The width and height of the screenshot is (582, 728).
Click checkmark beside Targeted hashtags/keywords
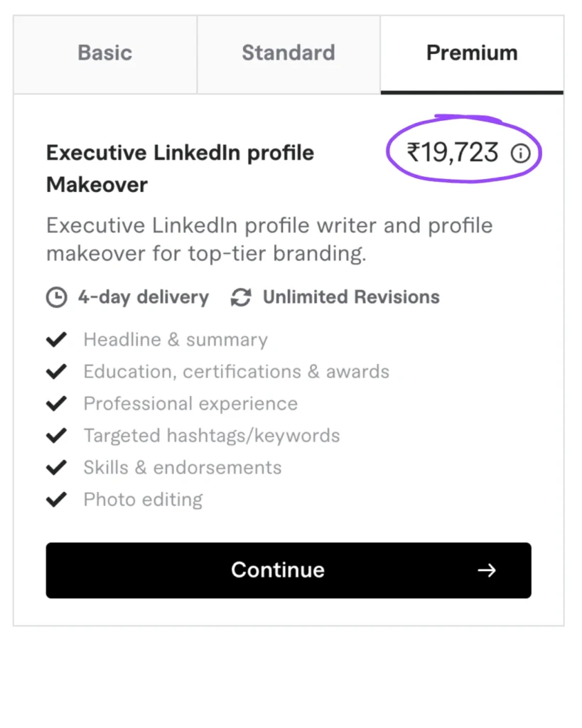[56, 436]
